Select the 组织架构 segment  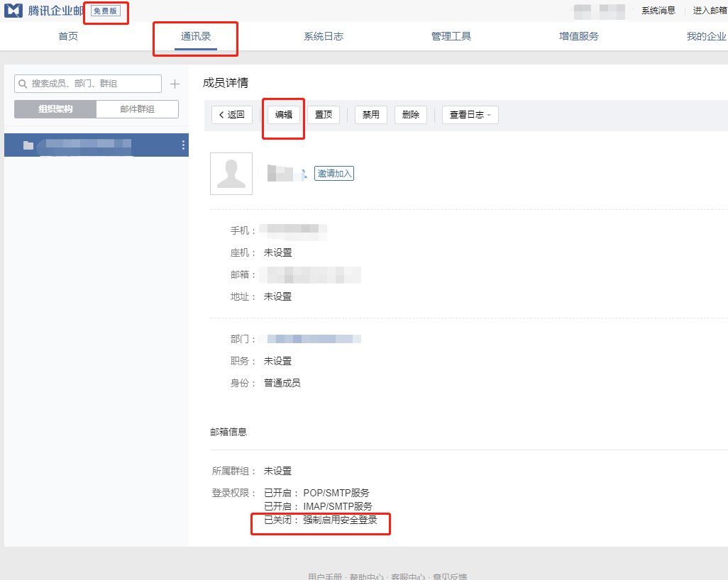click(x=54, y=108)
